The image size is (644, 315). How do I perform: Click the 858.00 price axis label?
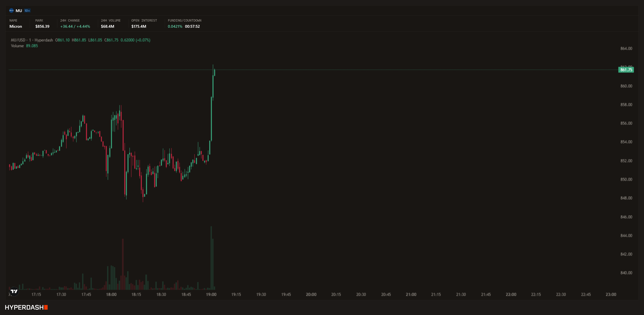(x=626, y=105)
